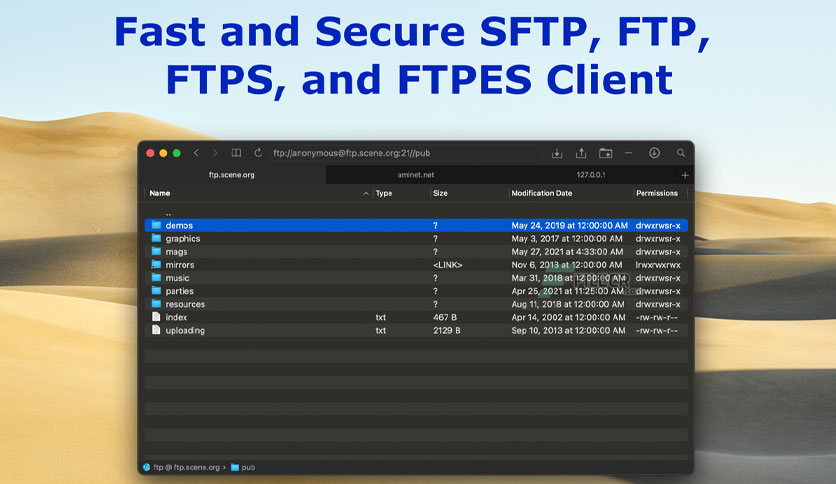
Task: Click 'pub' in the path bar
Action: tap(248, 467)
